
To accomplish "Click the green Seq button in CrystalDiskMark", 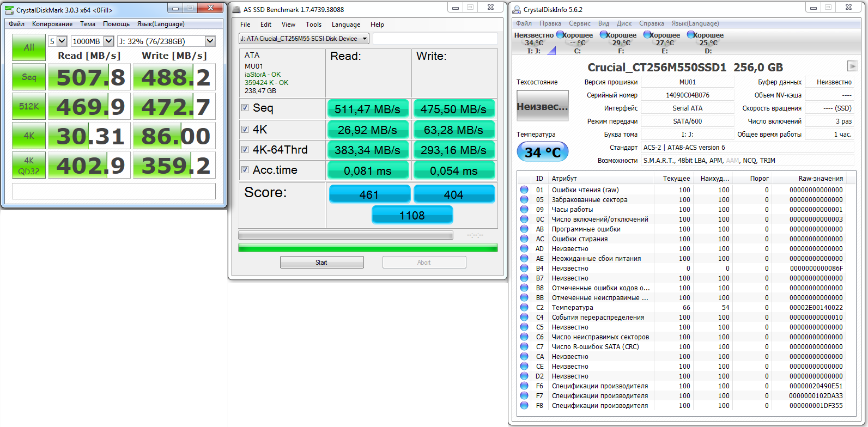I will [29, 77].
